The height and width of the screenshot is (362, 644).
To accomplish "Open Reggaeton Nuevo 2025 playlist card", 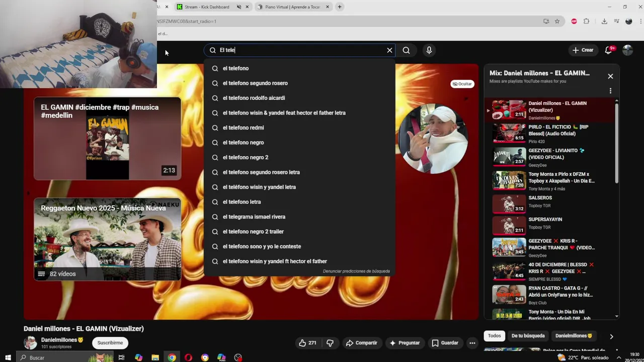I will (107, 239).
